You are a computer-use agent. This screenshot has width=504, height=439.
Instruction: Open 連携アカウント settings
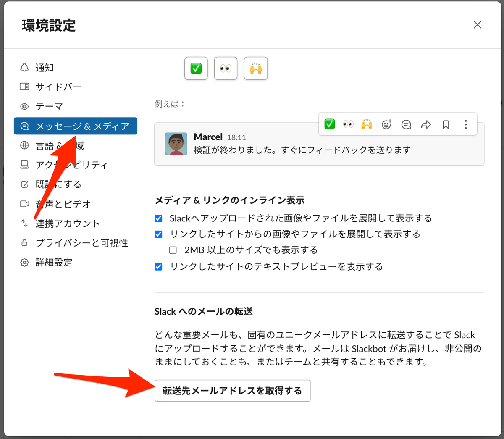point(76,223)
